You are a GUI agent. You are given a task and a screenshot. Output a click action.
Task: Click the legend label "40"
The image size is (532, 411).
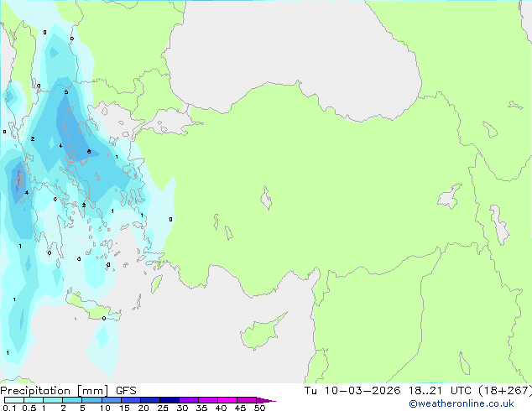pyautogui.click(x=221, y=408)
